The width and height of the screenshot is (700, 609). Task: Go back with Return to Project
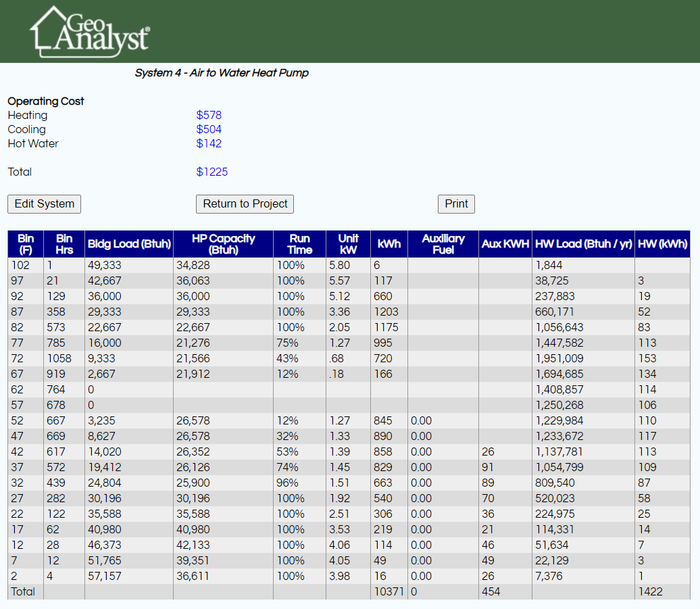pos(245,204)
